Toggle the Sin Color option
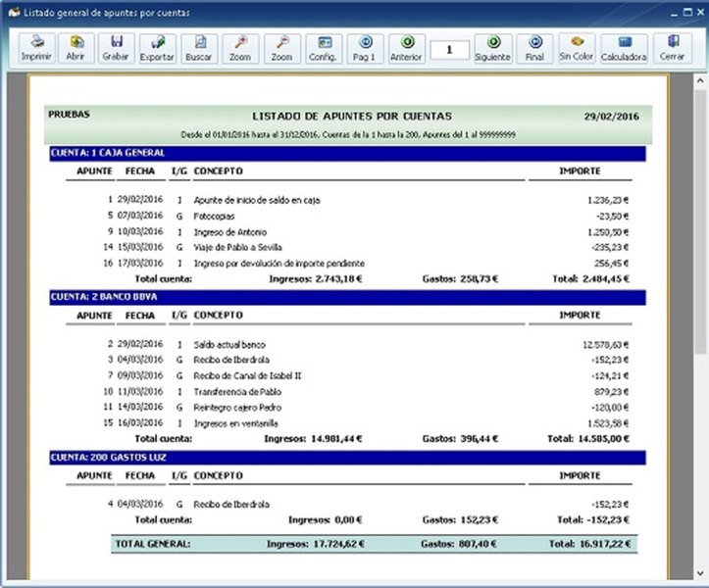The image size is (709, 588). click(577, 48)
